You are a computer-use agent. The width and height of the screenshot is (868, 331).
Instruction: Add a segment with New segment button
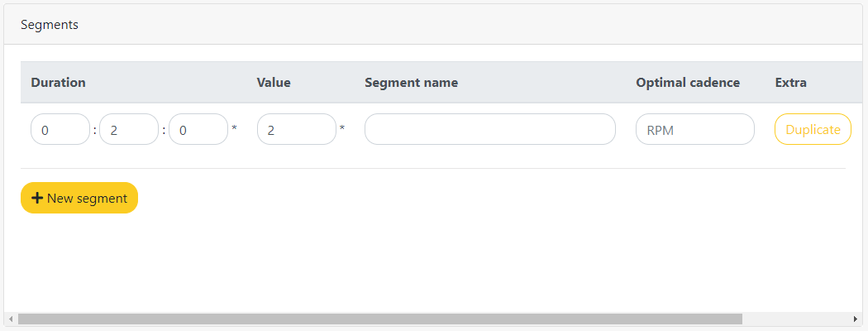[79, 198]
